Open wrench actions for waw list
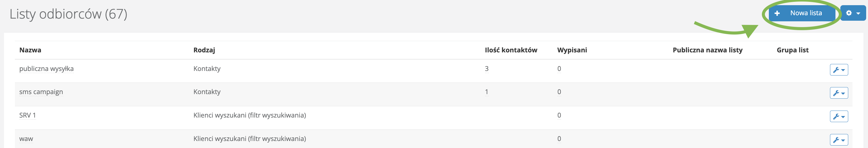 tap(839, 139)
